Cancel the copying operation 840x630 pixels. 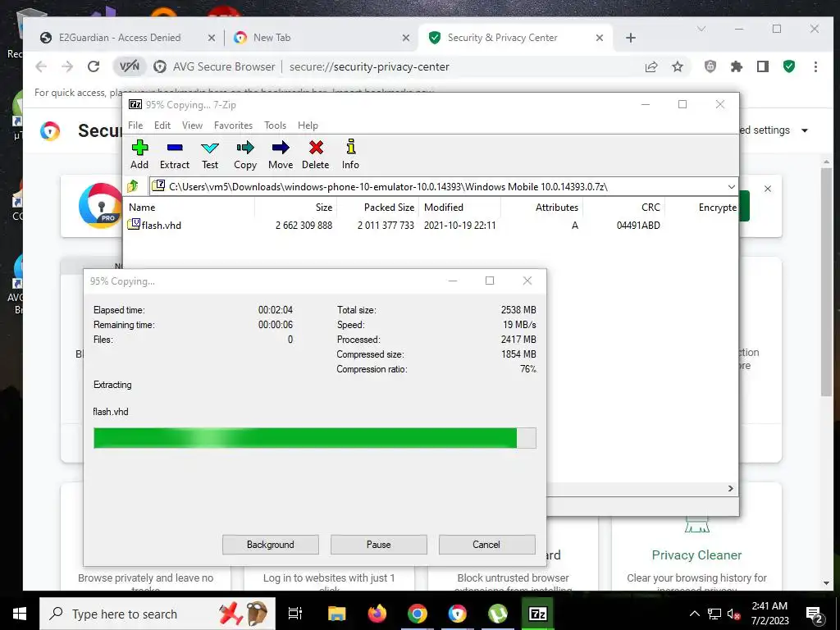(486, 545)
